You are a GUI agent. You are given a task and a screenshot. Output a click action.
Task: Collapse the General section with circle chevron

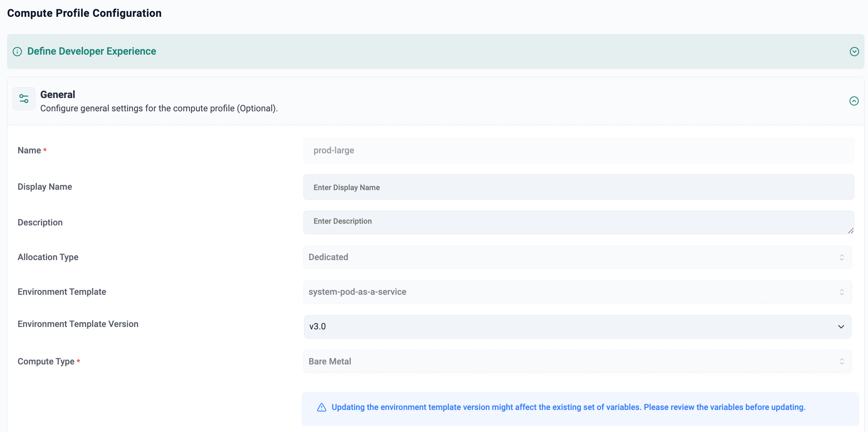point(854,101)
